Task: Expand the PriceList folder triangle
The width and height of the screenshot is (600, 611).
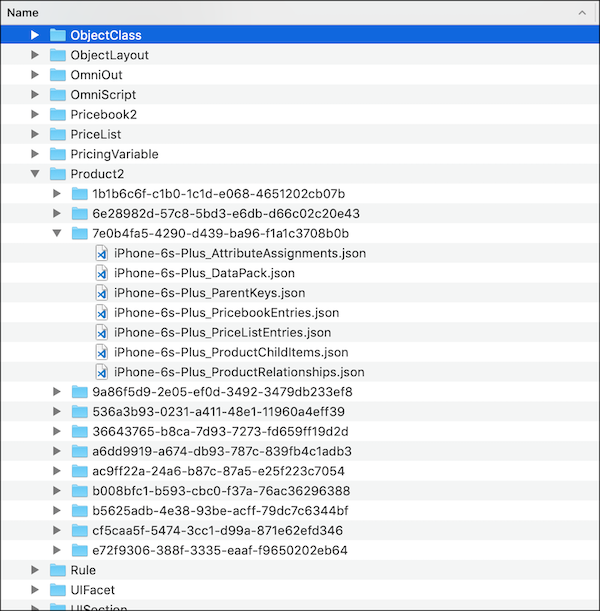Action: click(x=35, y=134)
